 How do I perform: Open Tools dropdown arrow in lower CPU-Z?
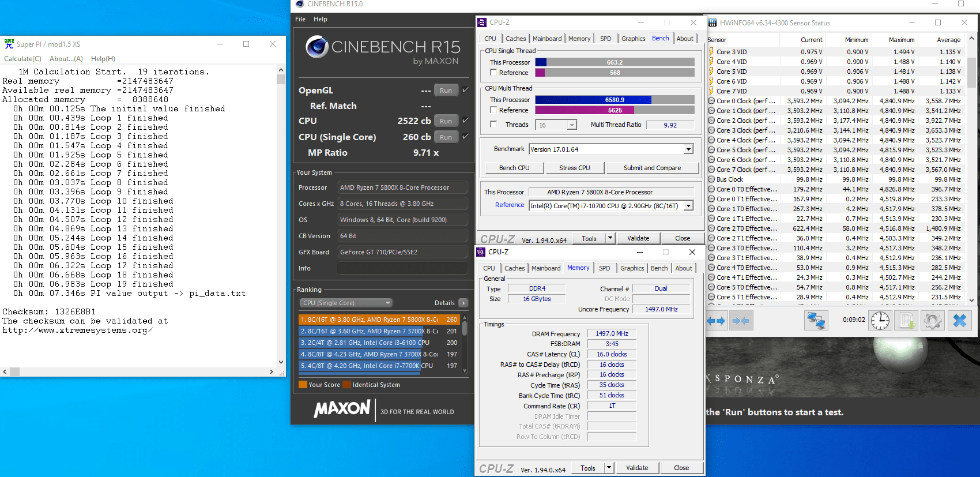coord(609,468)
